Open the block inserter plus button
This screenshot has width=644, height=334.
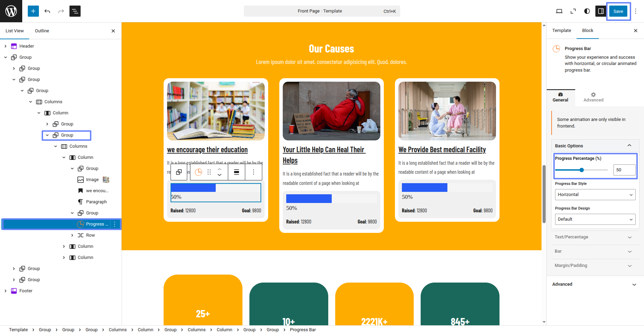coord(33,11)
